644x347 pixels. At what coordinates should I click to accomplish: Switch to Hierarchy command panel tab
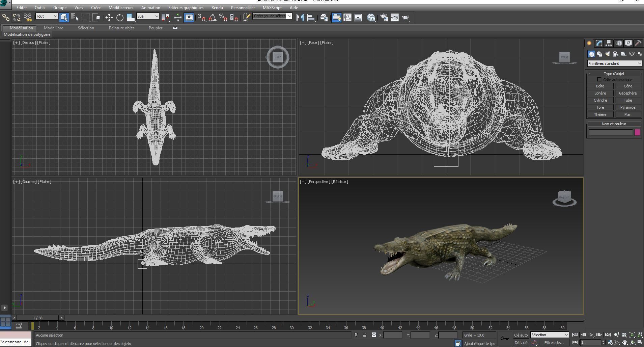(609, 43)
